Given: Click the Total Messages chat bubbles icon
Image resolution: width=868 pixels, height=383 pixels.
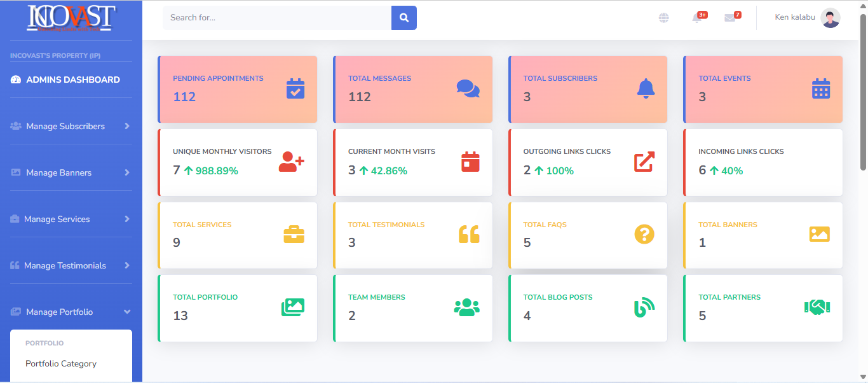Looking at the screenshot, I should tap(468, 89).
